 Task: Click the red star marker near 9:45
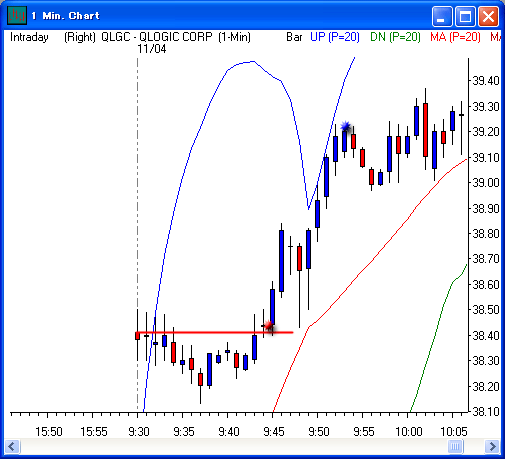269,325
